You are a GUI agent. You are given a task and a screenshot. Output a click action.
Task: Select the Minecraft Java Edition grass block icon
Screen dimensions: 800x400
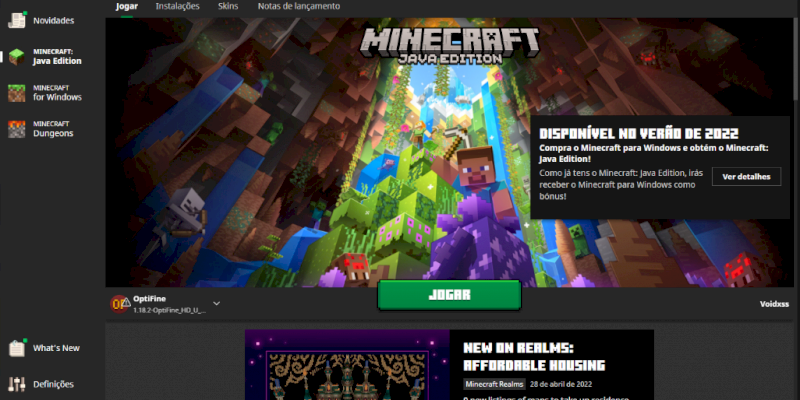pyautogui.click(x=17, y=57)
